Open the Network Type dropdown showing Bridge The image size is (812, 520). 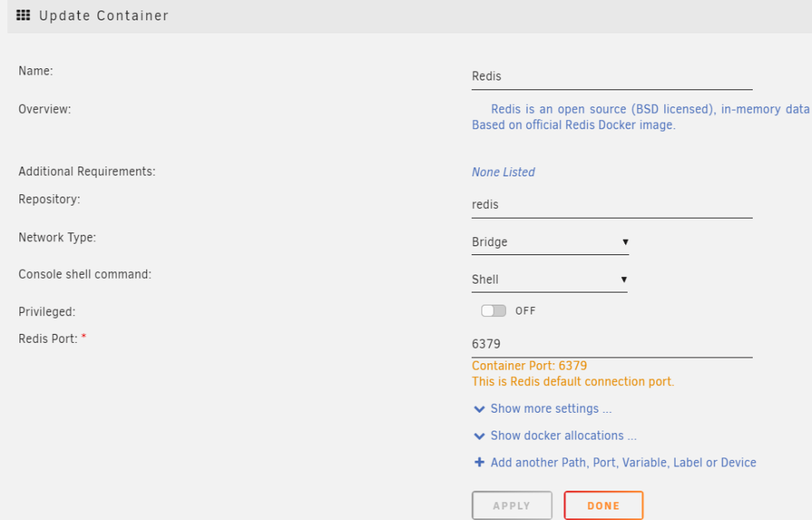550,242
